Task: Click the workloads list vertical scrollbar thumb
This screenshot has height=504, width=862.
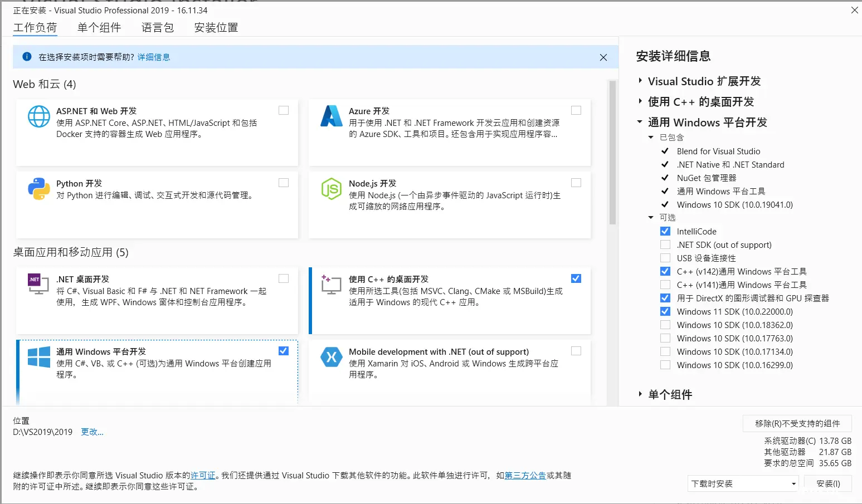Action: click(613, 152)
